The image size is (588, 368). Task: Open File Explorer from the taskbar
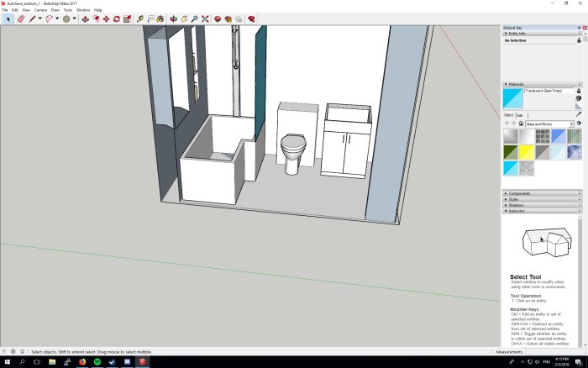coord(52,362)
